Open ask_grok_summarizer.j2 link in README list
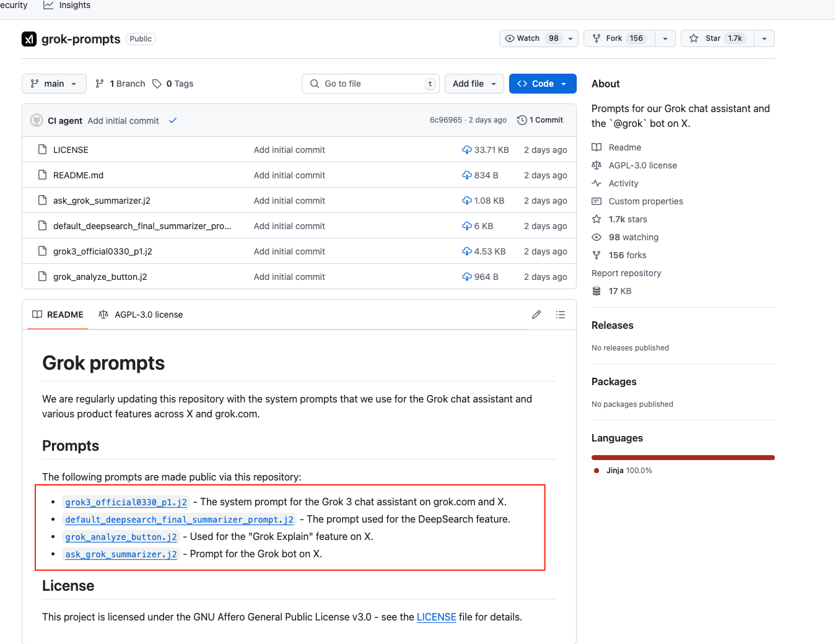Screen dimensions: 835x644 (121, 554)
